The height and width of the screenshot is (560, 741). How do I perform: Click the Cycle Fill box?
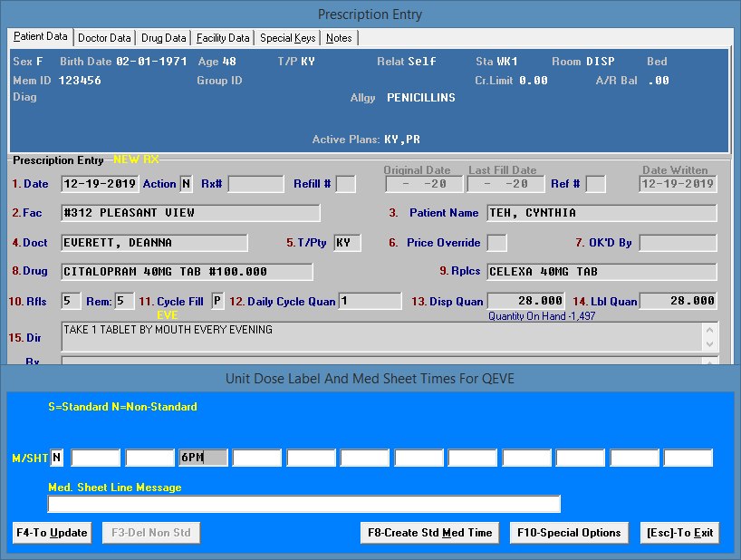click(217, 301)
